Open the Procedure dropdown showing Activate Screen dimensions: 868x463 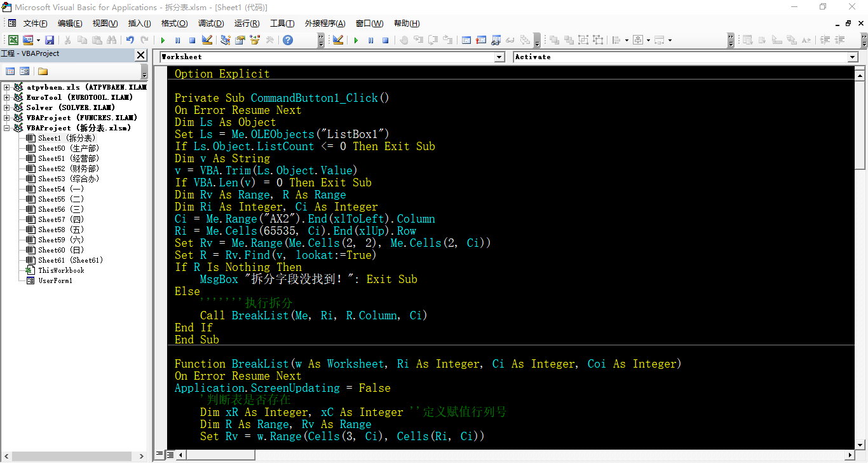pos(853,57)
